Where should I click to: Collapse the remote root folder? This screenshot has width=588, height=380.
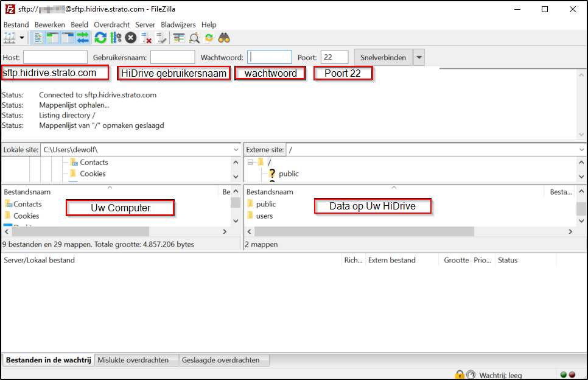coord(251,163)
